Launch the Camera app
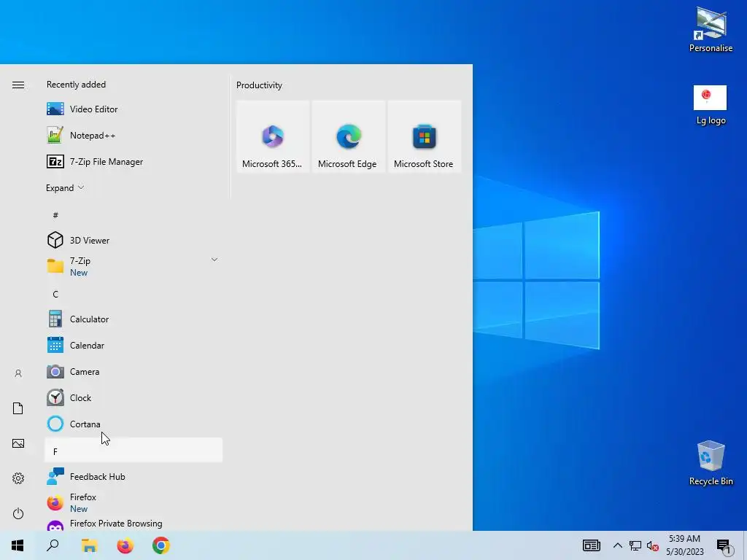This screenshot has height=560, width=747. tap(133, 371)
